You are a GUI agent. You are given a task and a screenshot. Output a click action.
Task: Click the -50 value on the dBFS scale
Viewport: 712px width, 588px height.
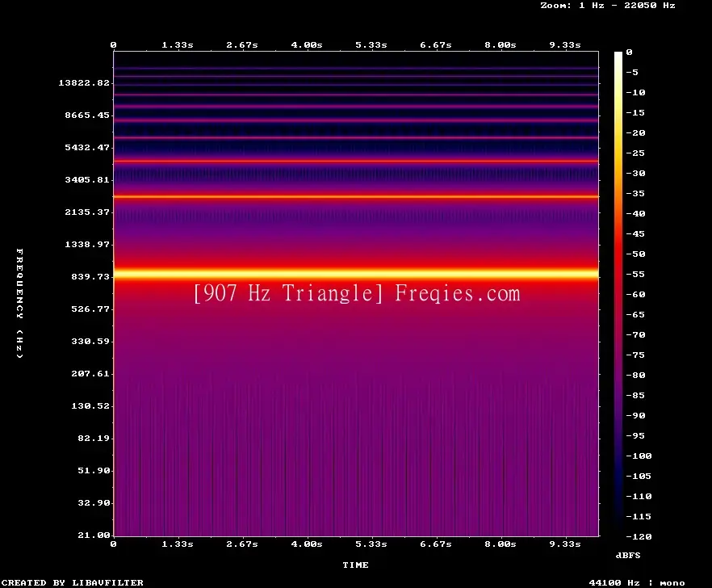(x=635, y=254)
